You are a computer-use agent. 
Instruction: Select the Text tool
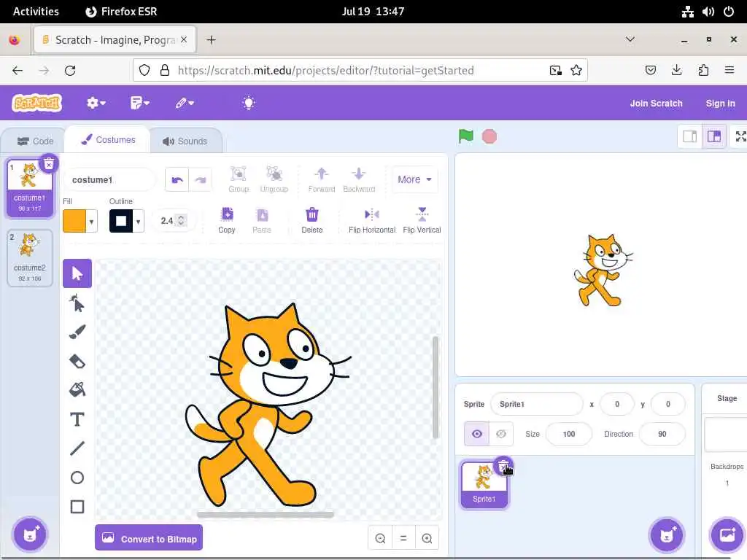tap(77, 419)
